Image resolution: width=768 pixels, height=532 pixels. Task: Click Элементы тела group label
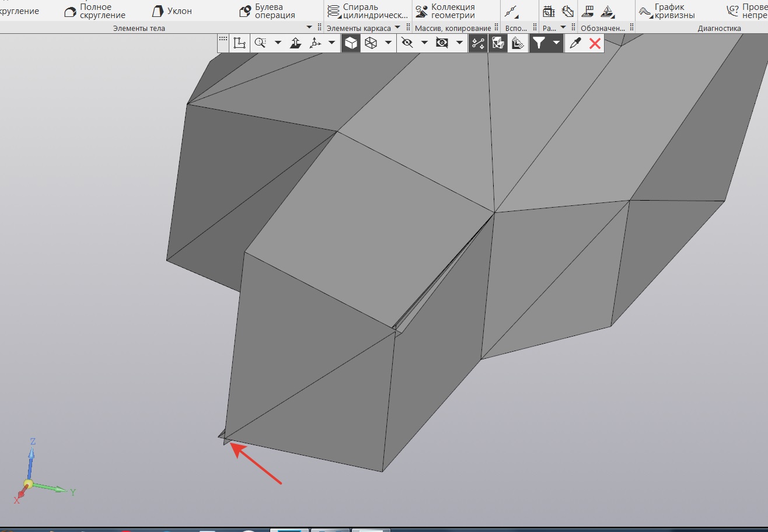(139, 28)
